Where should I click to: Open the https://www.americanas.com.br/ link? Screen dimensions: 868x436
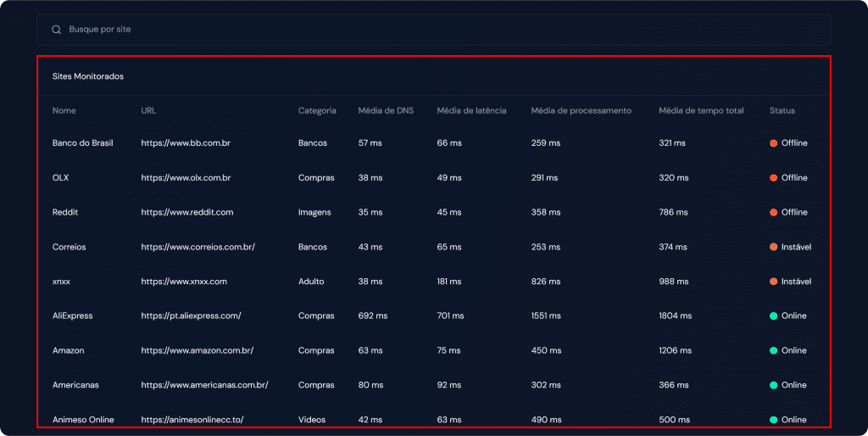205,385
